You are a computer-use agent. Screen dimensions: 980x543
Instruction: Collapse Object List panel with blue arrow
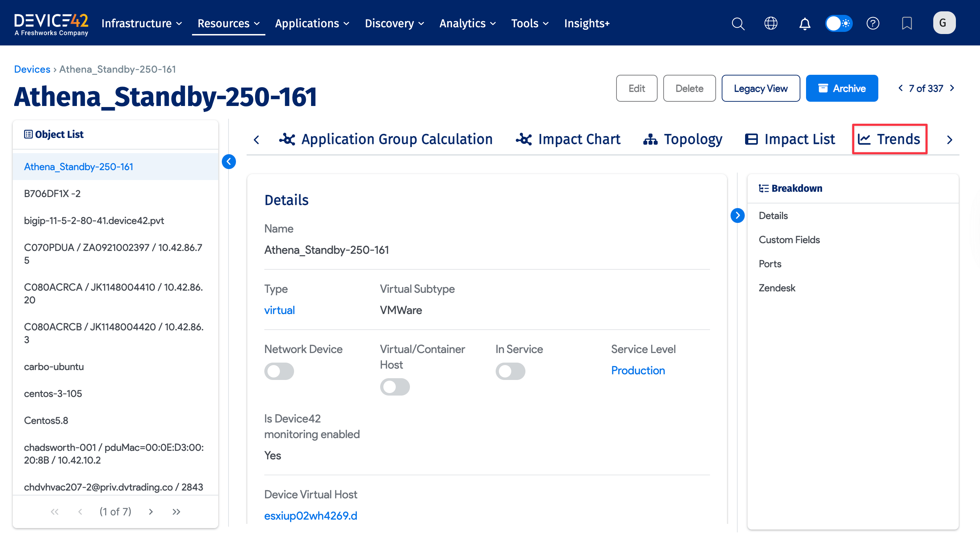coord(229,162)
